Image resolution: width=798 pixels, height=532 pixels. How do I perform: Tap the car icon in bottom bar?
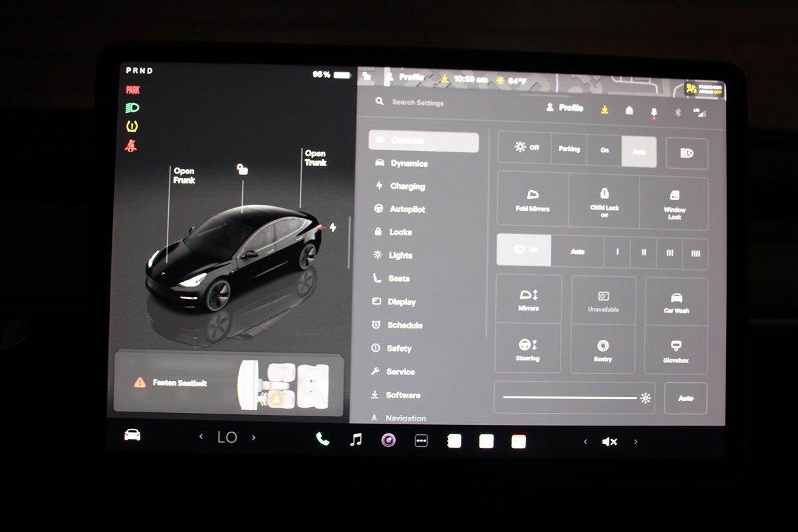[132, 435]
